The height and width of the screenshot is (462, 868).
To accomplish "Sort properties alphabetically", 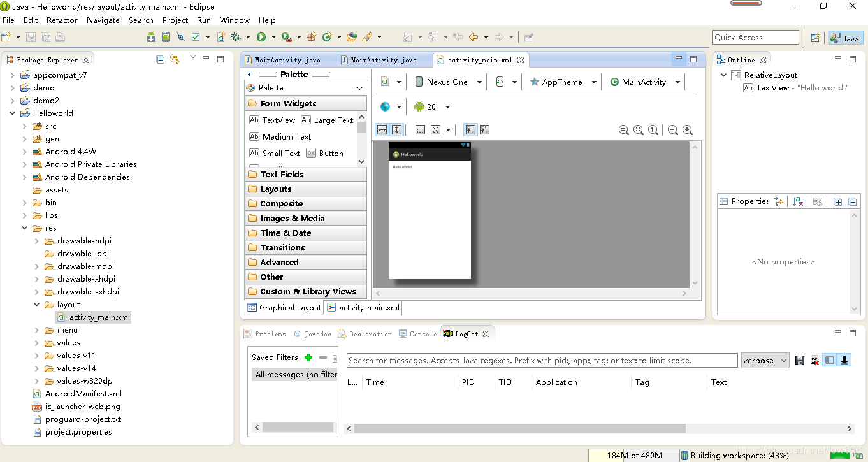I will coord(798,201).
